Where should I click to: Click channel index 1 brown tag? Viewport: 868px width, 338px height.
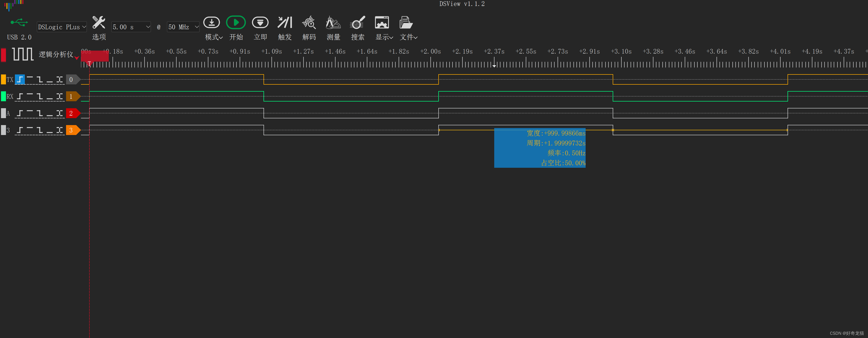73,96
